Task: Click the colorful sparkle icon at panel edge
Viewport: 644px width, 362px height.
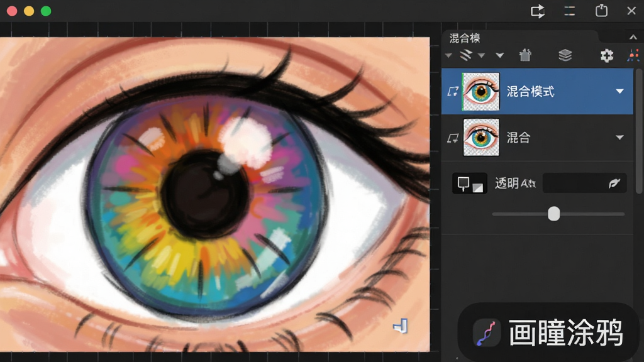Action: [633, 55]
